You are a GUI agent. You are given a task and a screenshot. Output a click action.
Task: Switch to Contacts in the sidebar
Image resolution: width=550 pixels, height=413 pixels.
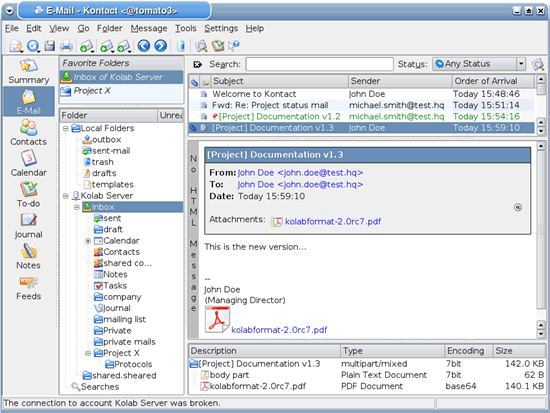click(x=28, y=132)
